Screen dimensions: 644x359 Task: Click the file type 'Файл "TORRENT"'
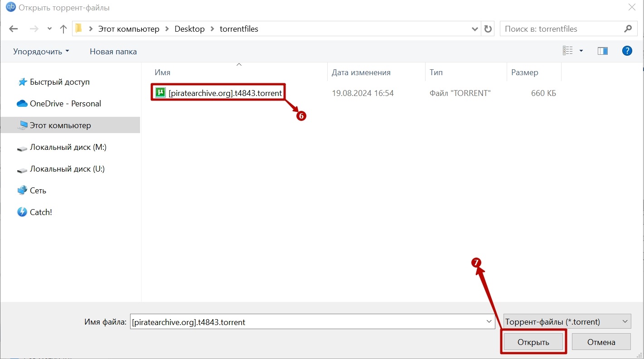[x=460, y=93]
